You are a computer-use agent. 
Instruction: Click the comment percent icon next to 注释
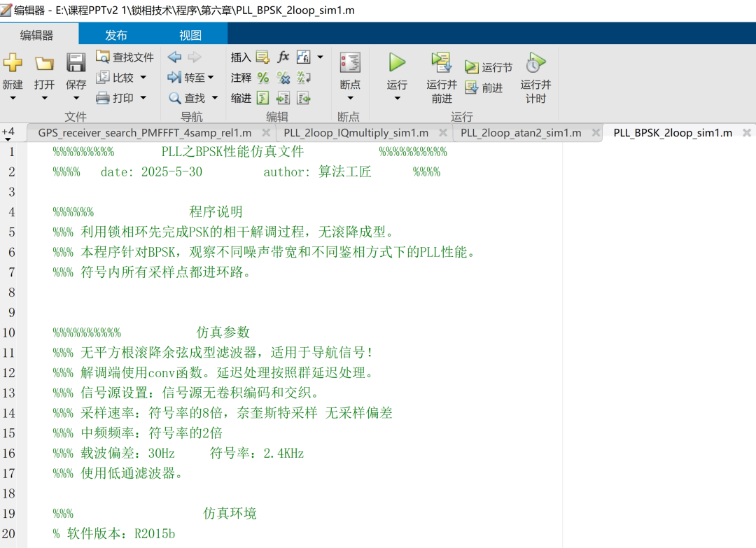click(263, 78)
